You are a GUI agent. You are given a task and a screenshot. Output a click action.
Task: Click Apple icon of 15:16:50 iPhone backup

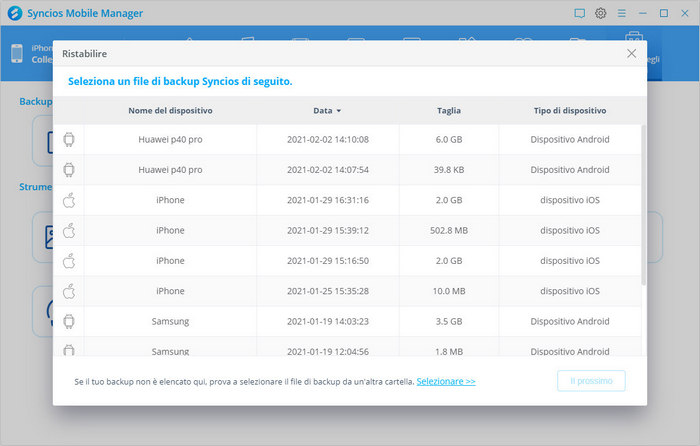tap(69, 261)
